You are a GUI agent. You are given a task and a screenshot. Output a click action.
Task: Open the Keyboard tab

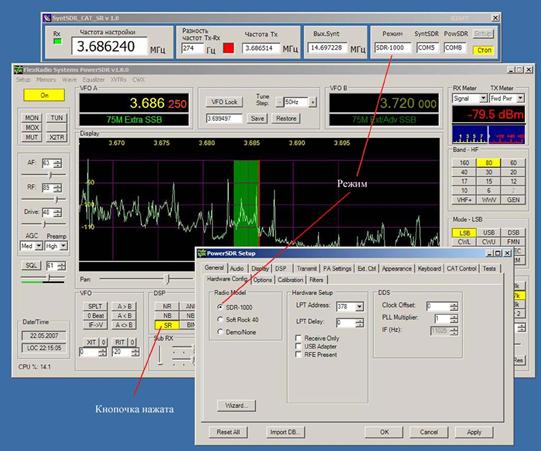click(429, 268)
